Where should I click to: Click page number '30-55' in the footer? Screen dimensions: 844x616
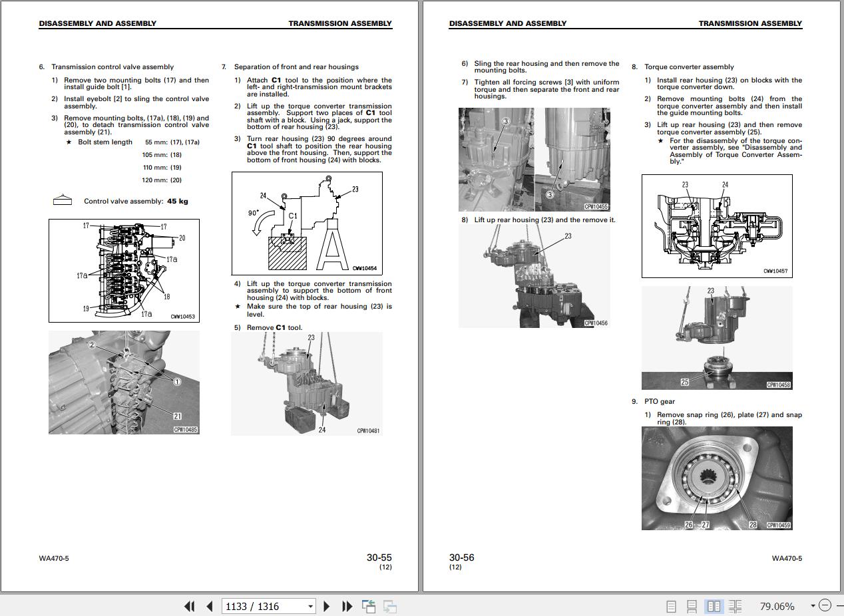(x=379, y=557)
